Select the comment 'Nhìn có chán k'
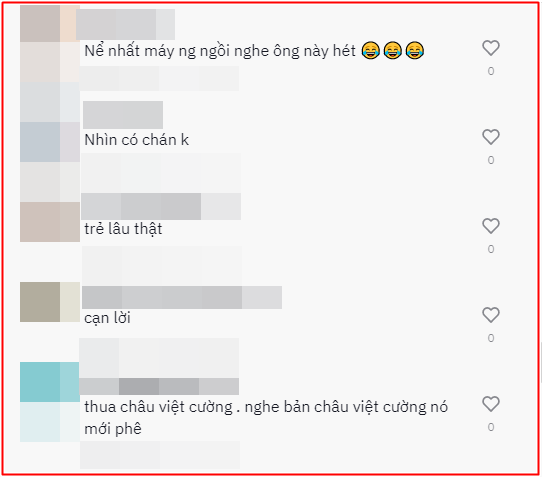The width and height of the screenshot is (542, 477). point(137,140)
